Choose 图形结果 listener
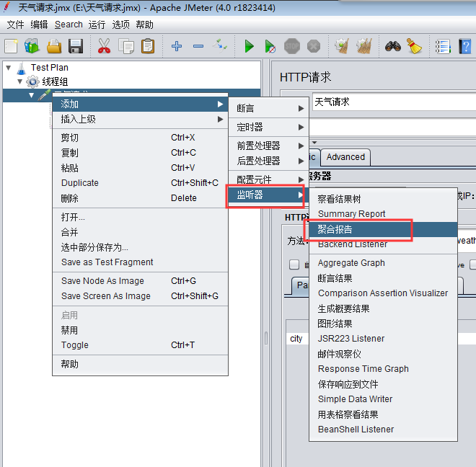476x467 pixels. coord(383,324)
